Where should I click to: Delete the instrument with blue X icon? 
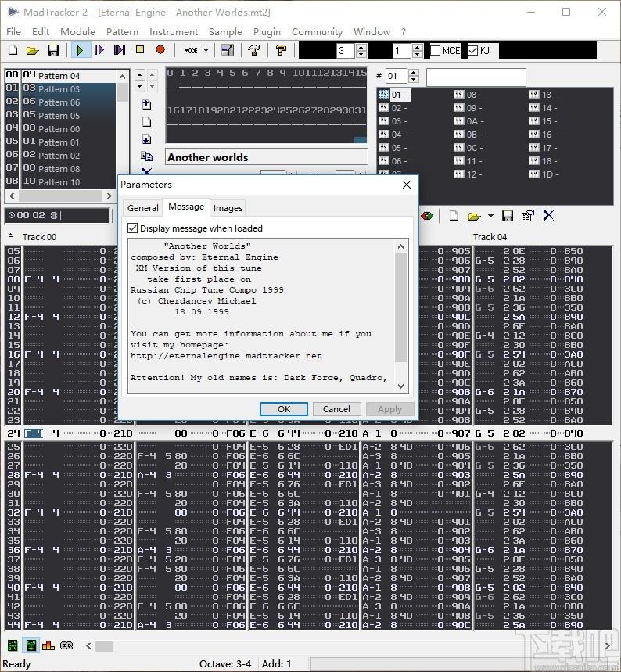(x=548, y=216)
